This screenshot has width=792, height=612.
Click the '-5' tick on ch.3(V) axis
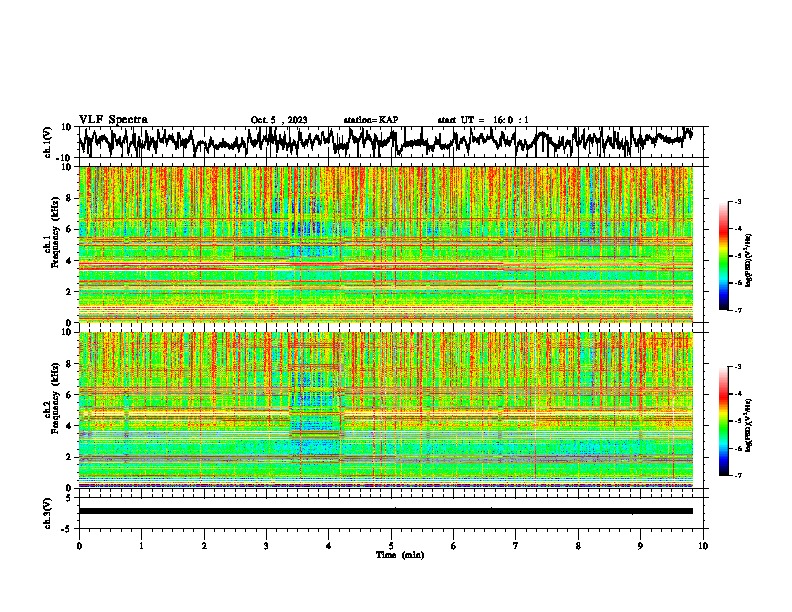[68, 529]
